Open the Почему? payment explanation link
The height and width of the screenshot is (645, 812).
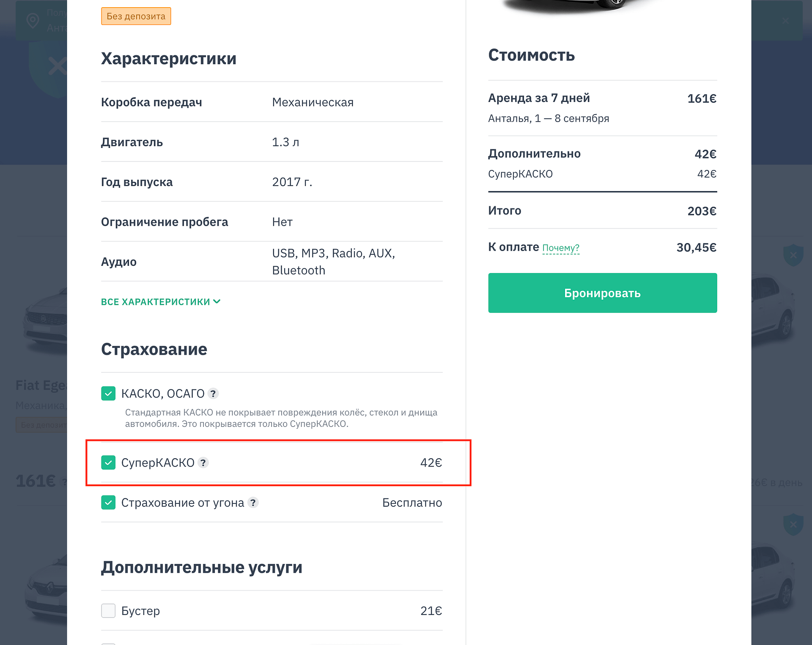pyautogui.click(x=561, y=248)
